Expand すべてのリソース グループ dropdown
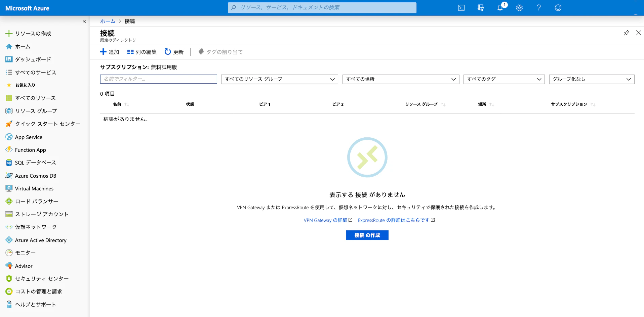Screen dimensions: 644x317 coord(280,79)
